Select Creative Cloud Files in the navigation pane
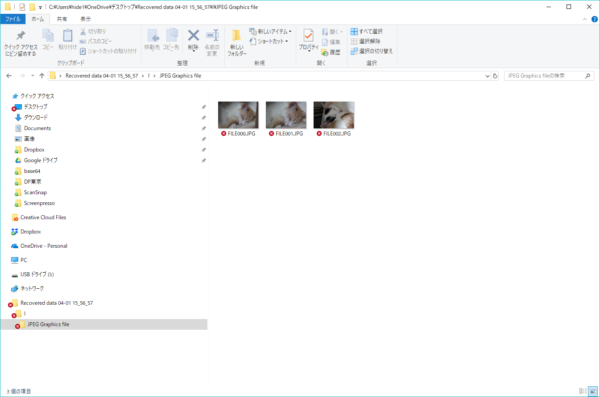The image size is (600, 397). pos(39,217)
